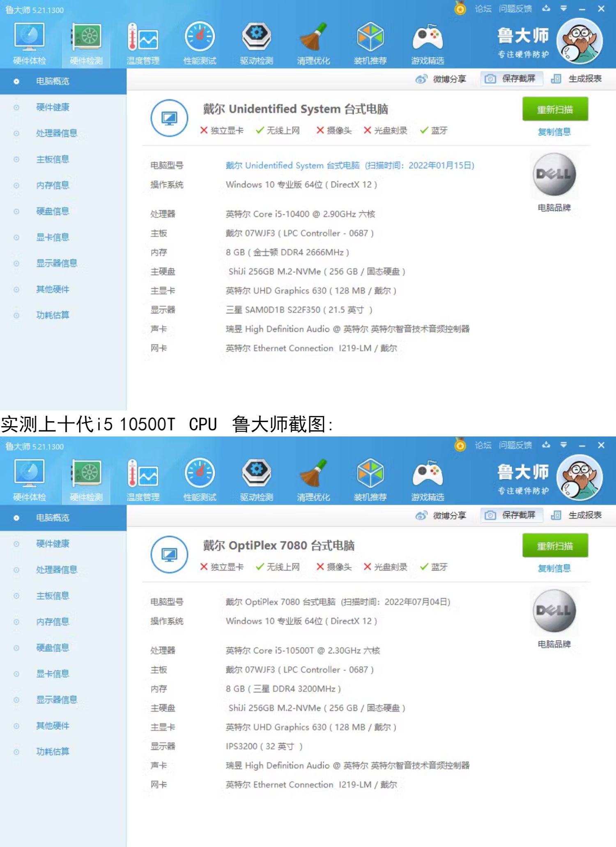
Task: Click 生成报表 in the Unidentified System window
Action: coord(577,78)
